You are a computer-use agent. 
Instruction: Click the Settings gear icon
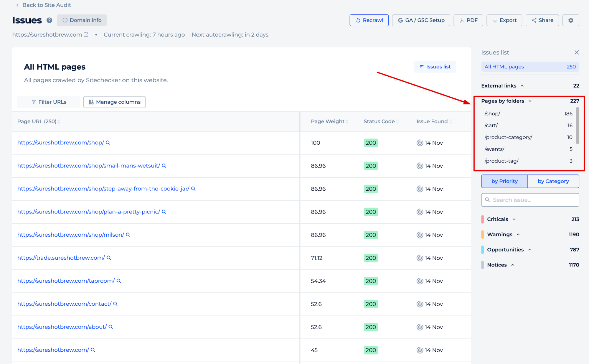pyautogui.click(x=570, y=20)
